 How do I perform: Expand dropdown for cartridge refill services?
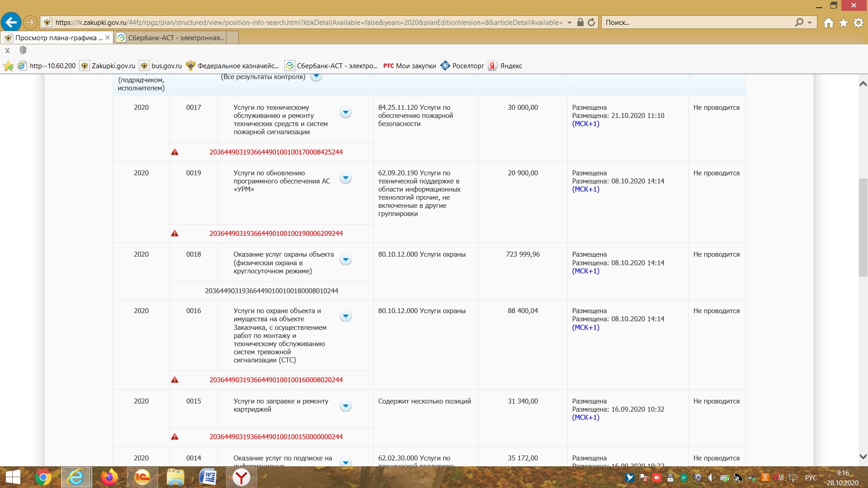click(x=345, y=406)
